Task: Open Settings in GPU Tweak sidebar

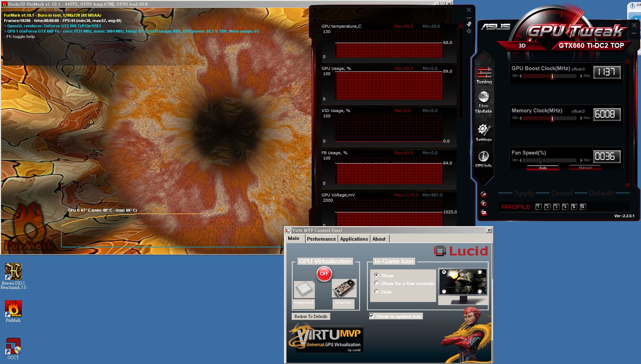Action: click(x=484, y=133)
